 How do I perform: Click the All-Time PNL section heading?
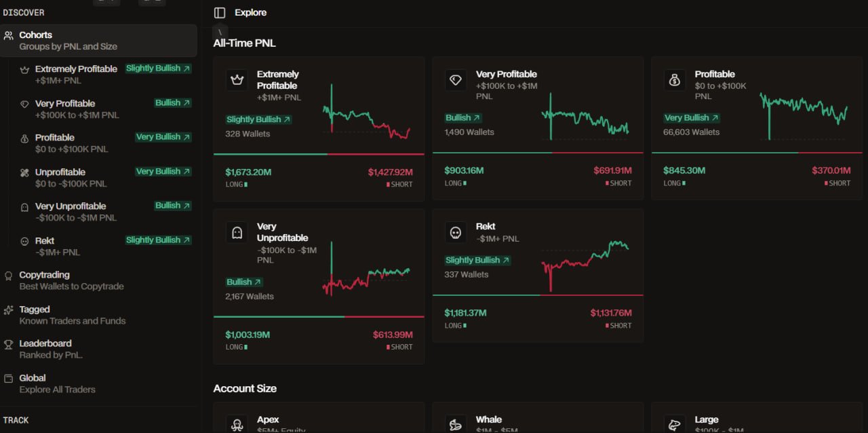coord(244,43)
